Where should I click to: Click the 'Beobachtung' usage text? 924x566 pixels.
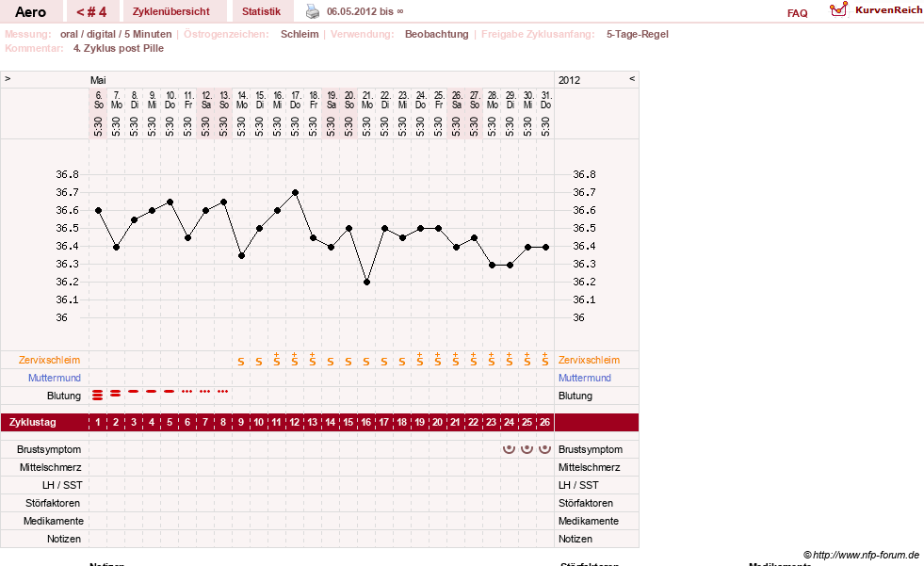pos(437,34)
